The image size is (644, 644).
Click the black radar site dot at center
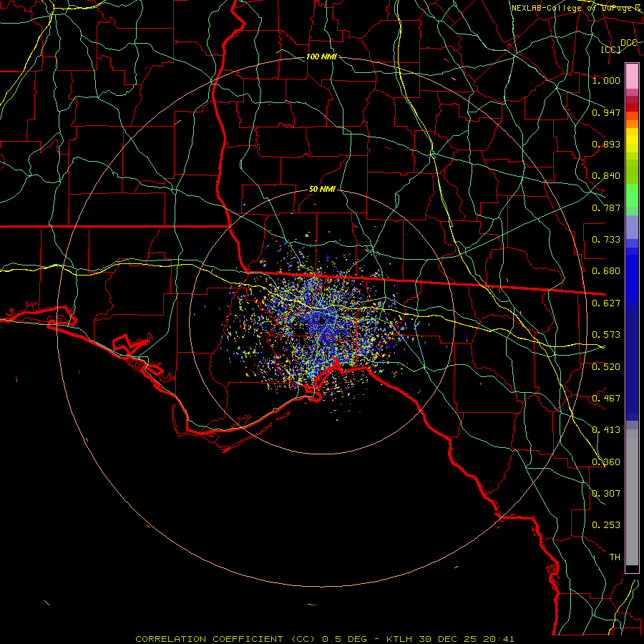(321, 321)
